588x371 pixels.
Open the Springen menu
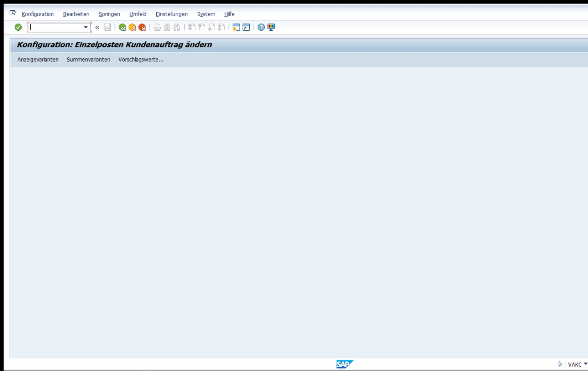pyautogui.click(x=109, y=14)
